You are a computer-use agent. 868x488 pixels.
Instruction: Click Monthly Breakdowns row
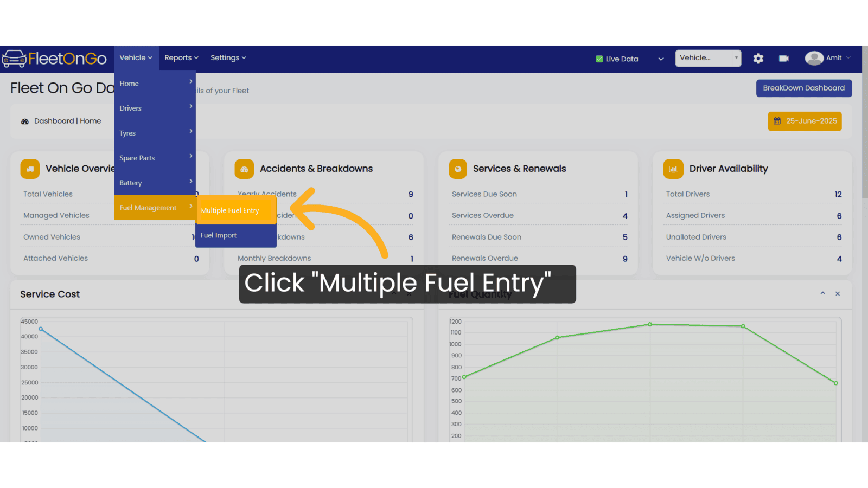tap(325, 259)
